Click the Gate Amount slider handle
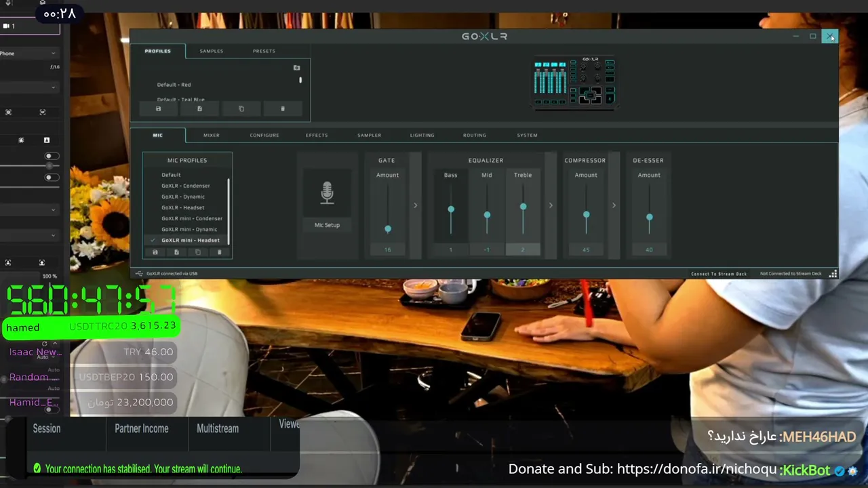This screenshot has width=868, height=488. [388, 229]
